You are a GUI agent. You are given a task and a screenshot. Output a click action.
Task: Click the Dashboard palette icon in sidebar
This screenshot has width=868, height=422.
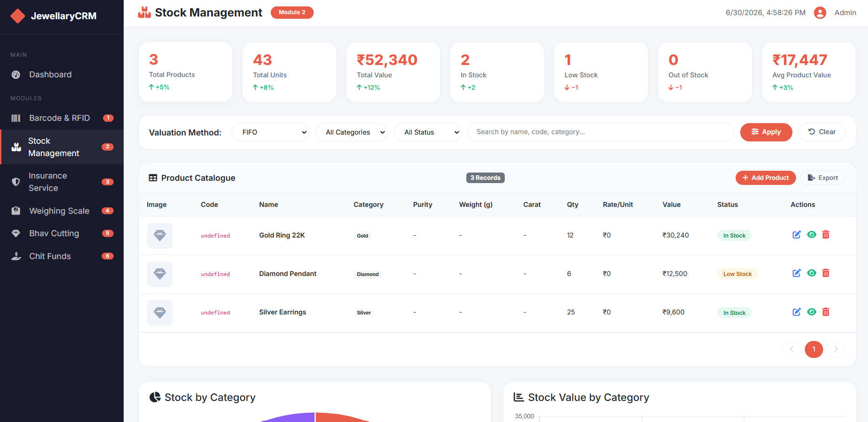16,75
